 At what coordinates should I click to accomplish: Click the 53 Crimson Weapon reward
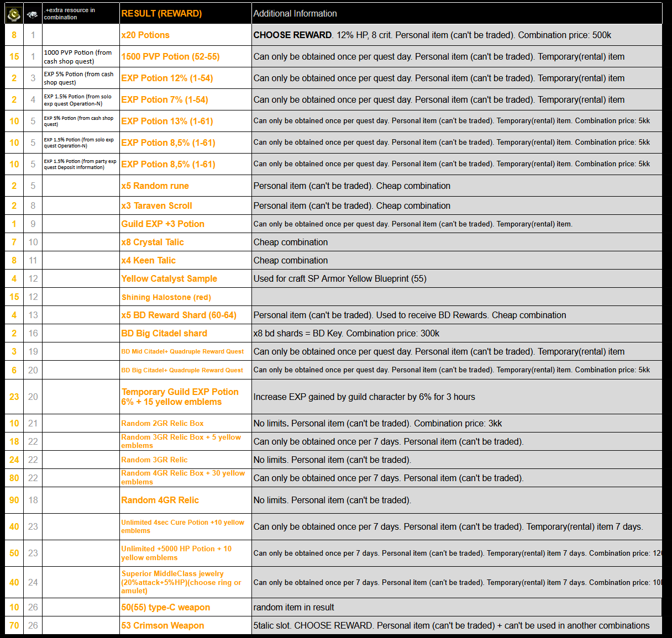point(162,625)
